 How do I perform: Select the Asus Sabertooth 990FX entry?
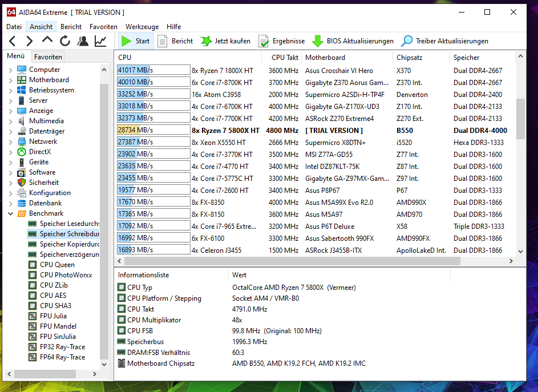point(315,238)
